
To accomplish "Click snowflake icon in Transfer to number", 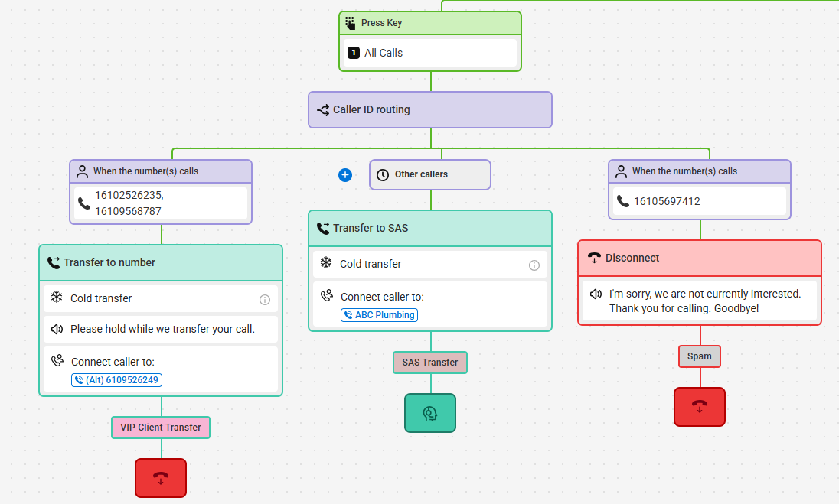I will [x=57, y=298].
